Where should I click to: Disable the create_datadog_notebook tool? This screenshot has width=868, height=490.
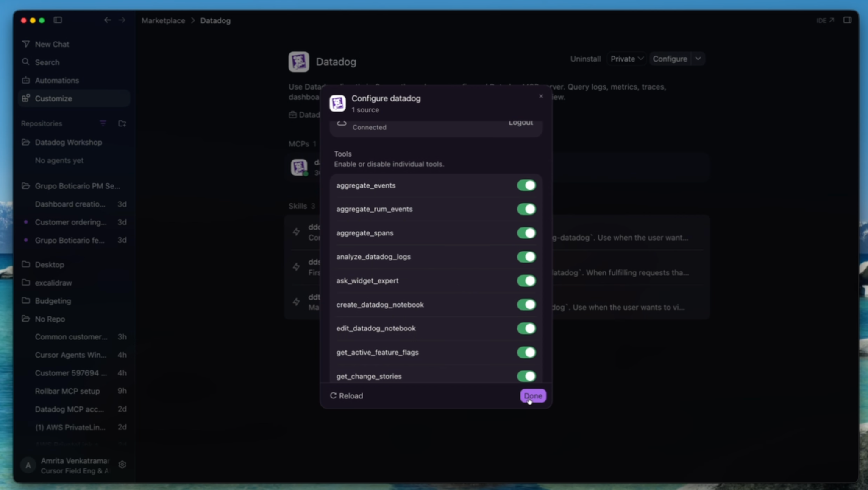526,305
